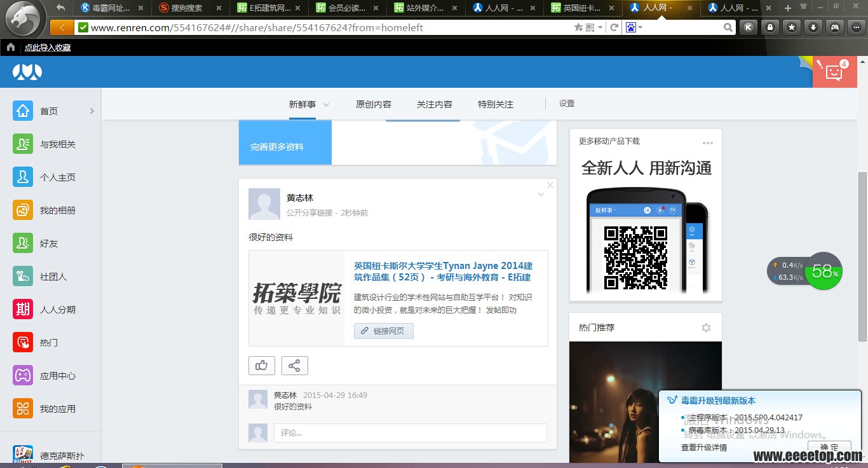Open 设置 next to feed tabs
Screen dimensions: 868x468
[567, 104]
